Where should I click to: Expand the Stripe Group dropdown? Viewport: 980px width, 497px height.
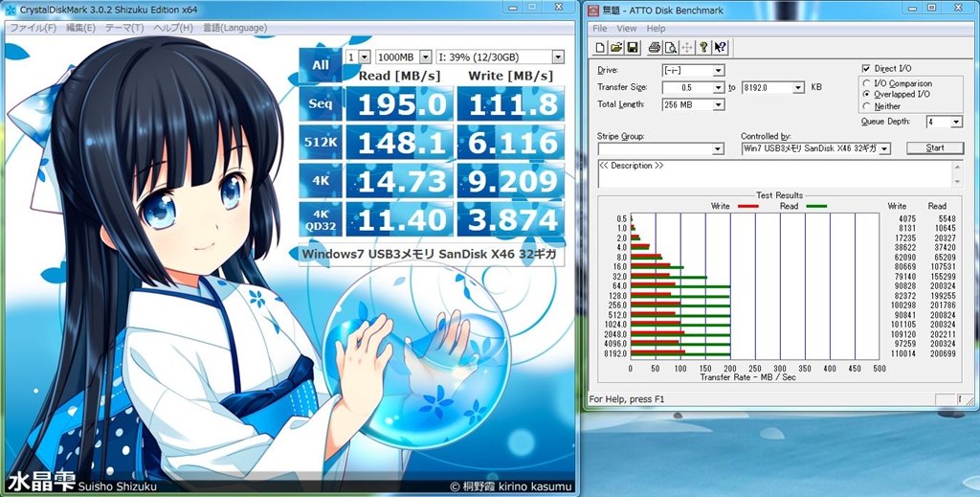click(x=718, y=148)
